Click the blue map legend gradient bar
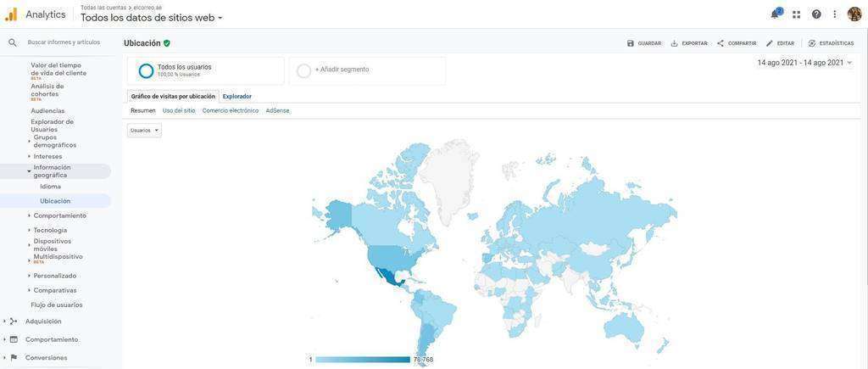 362,360
